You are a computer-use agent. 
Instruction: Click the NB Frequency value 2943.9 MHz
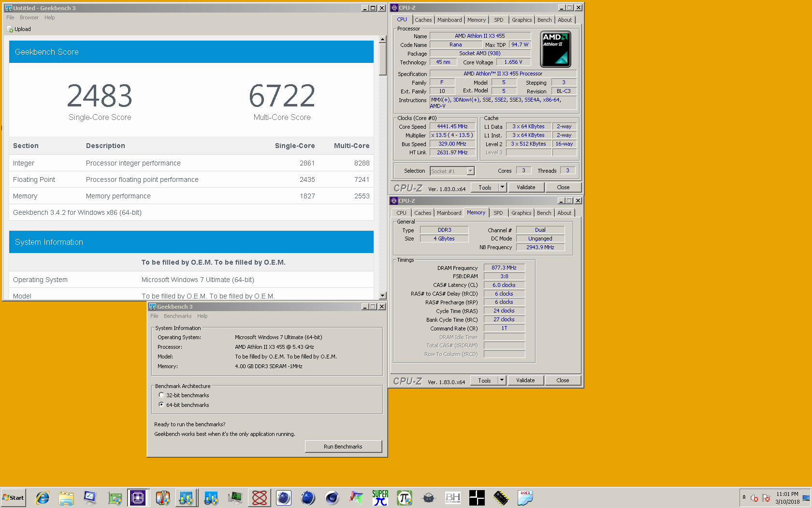tap(540, 247)
